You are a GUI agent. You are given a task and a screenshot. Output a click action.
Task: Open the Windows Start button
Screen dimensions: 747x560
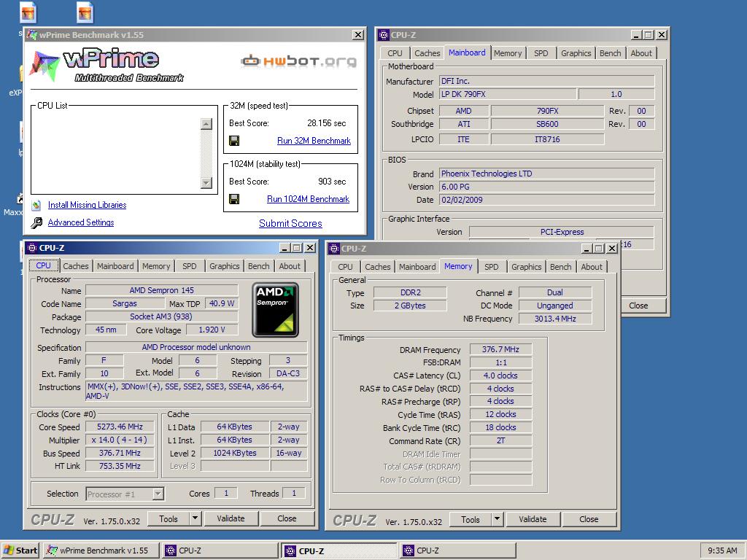20,551
